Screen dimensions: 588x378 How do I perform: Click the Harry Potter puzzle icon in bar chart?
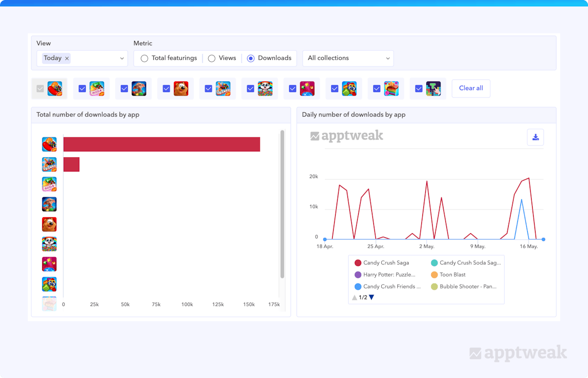49,204
